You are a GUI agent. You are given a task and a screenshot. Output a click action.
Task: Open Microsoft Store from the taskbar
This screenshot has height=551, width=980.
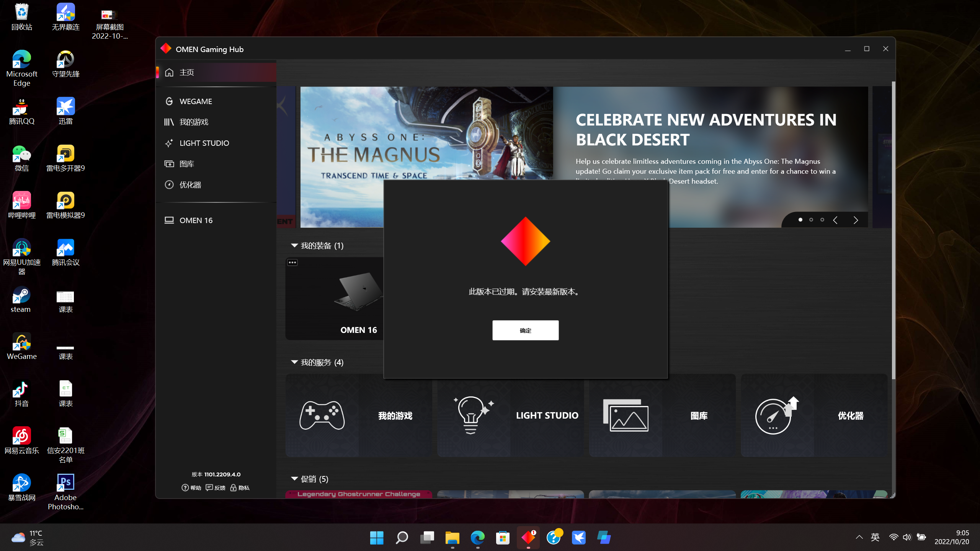coord(503,538)
